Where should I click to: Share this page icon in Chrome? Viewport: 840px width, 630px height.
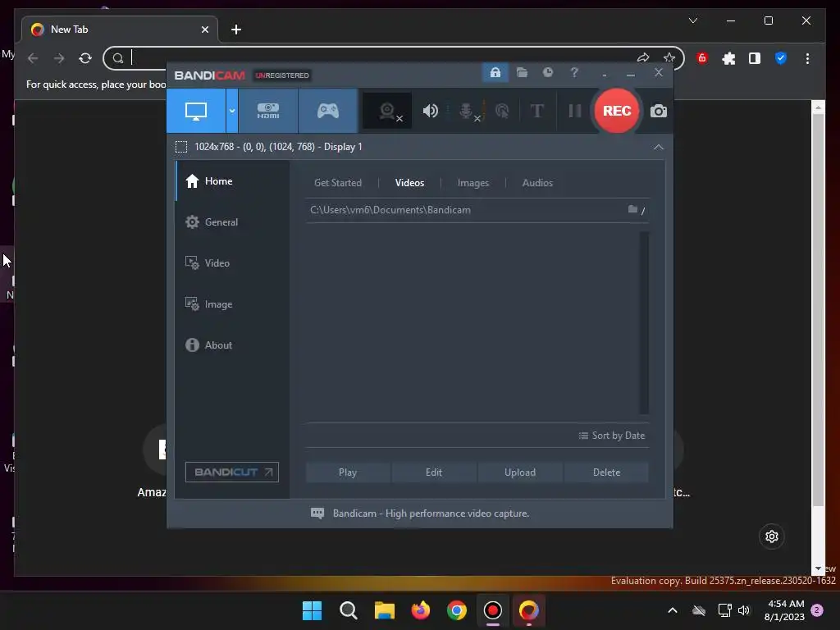click(643, 58)
